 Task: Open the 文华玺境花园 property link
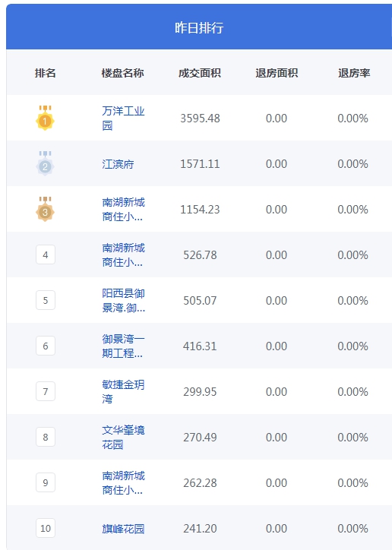(x=123, y=438)
